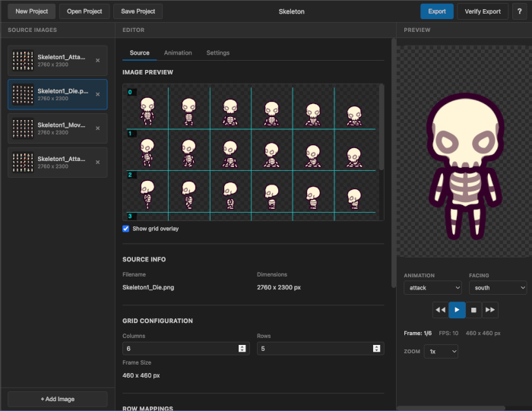
Task: Switch to the Settings tab
Action: (x=218, y=52)
